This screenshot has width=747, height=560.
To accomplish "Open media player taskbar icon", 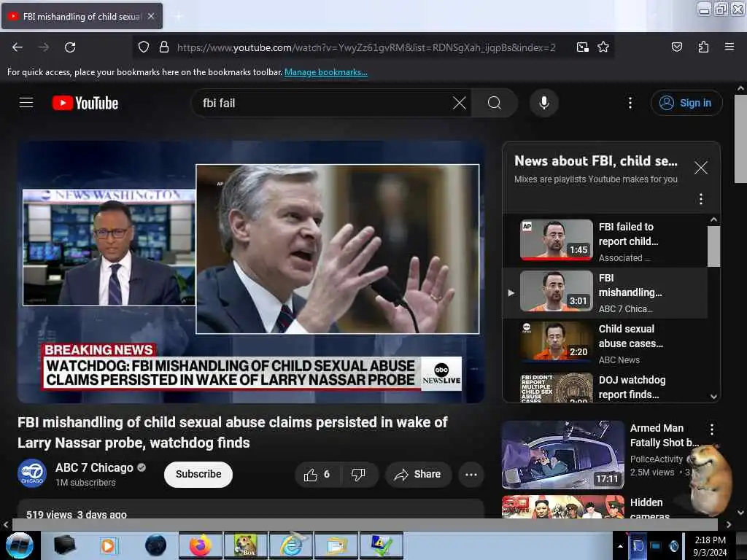I will [x=109, y=545].
